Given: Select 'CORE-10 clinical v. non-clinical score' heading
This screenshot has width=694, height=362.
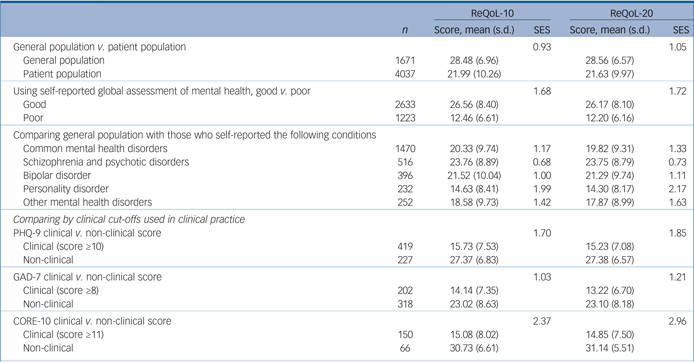Looking at the screenshot, I should (x=92, y=321).
